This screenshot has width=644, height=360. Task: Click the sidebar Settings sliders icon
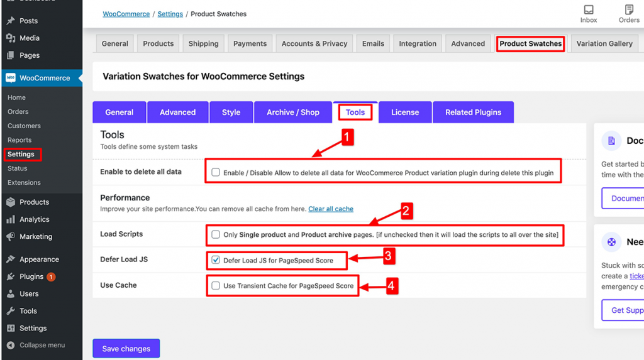point(11,328)
